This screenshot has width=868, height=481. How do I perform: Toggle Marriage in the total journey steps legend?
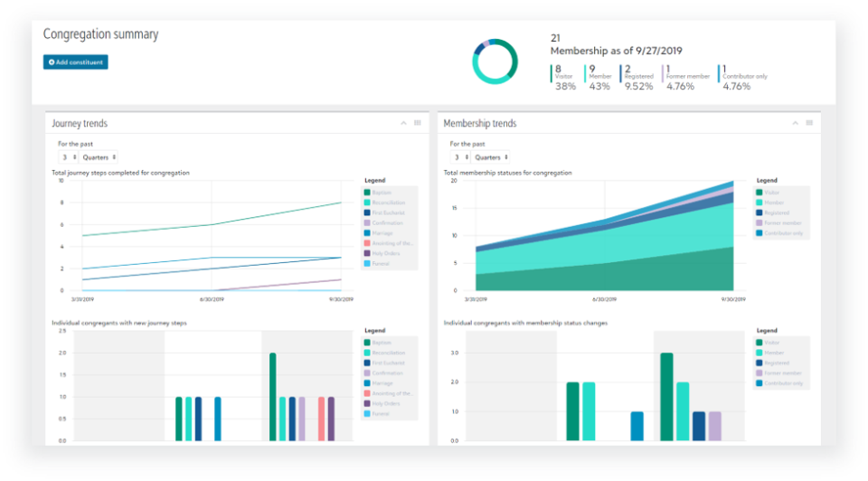379,233
